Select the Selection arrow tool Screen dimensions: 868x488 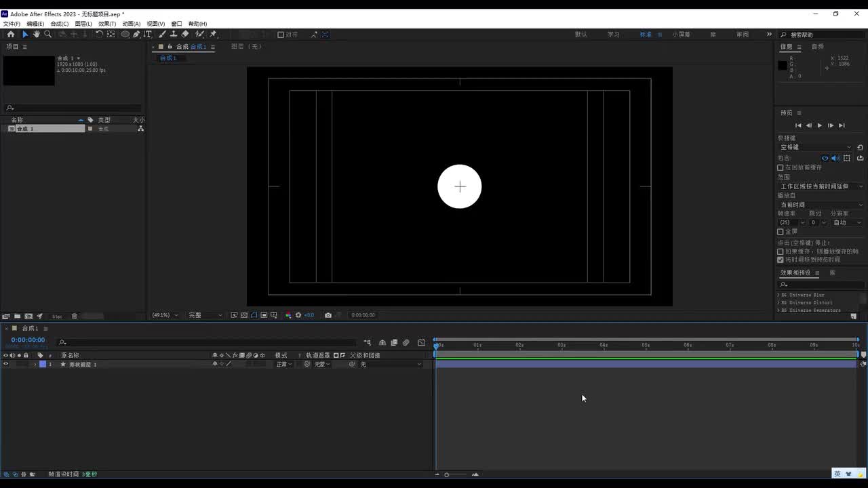tap(25, 34)
